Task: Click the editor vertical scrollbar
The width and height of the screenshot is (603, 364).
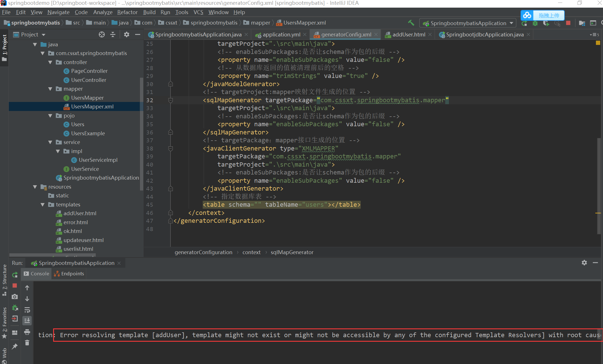Action: (599, 186)
